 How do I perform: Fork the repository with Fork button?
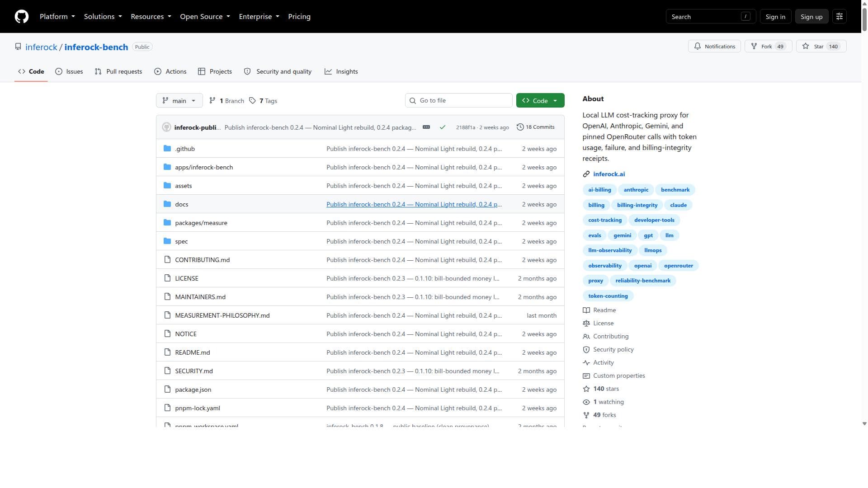pyautogui.click(x=768, y=47)
